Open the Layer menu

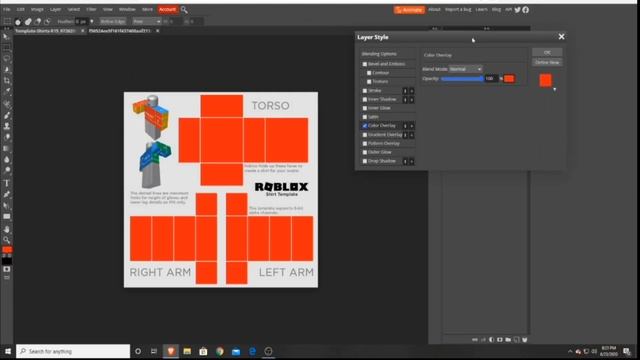tap(55, 9)
